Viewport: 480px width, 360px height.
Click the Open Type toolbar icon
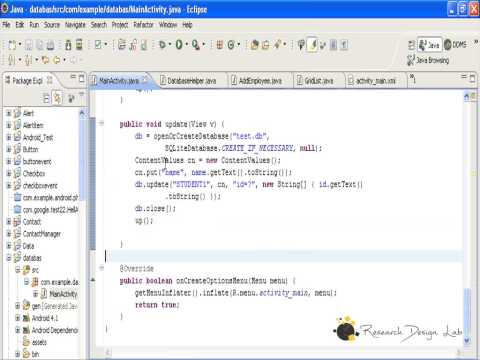254,45
